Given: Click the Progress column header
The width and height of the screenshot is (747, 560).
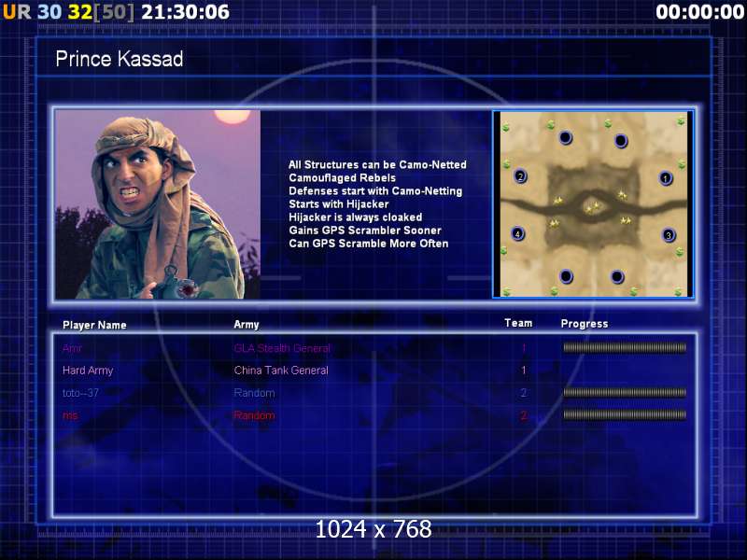Looking at the screenshot, I should click(x=585, y=324).
